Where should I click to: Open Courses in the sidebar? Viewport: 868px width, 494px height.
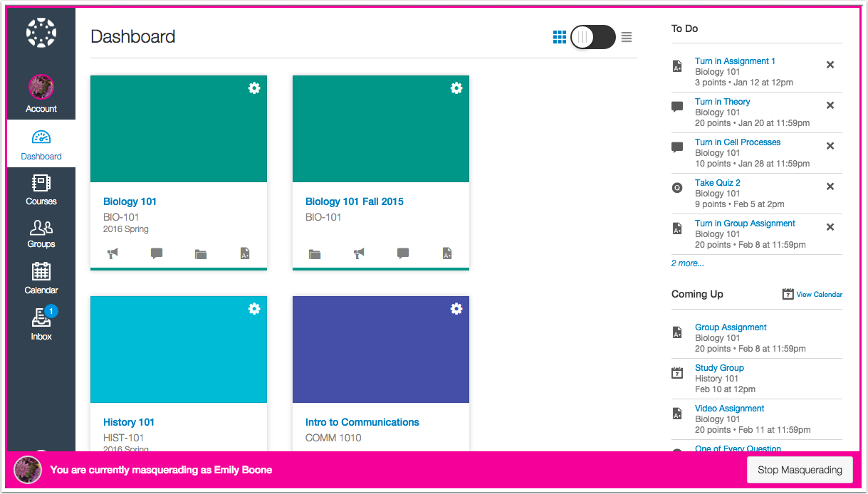coord(41,190)
